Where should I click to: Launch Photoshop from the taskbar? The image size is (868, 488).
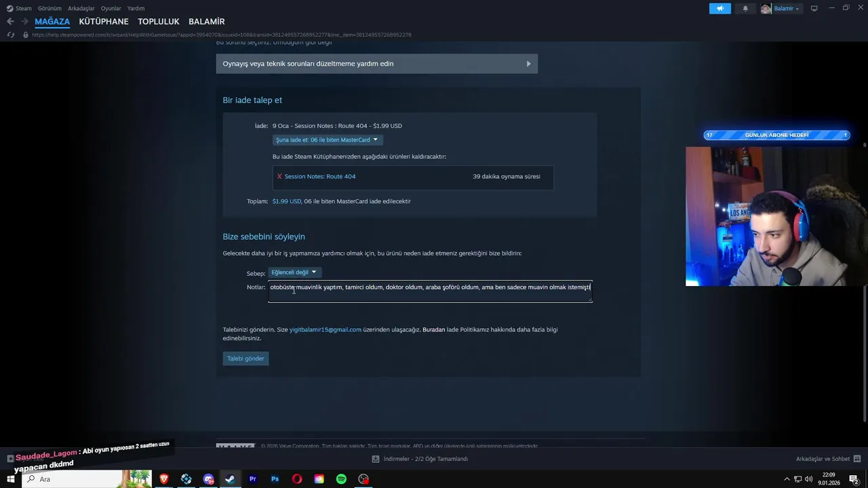(275, 479)
